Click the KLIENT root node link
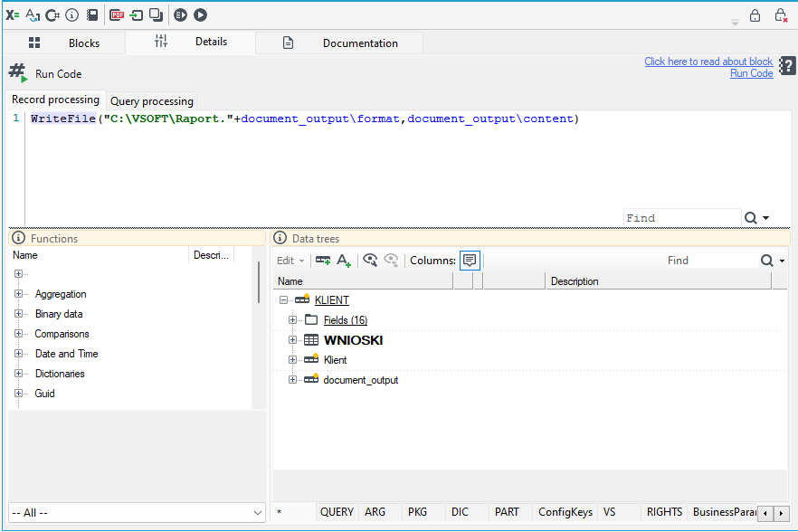 coord(332,300)
